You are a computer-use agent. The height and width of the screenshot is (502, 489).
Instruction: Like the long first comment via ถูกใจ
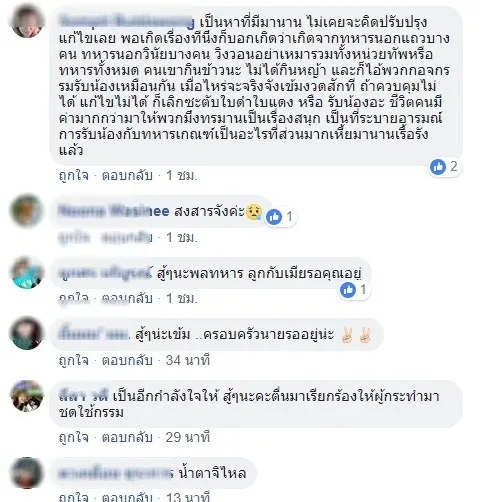pos(74,175)
